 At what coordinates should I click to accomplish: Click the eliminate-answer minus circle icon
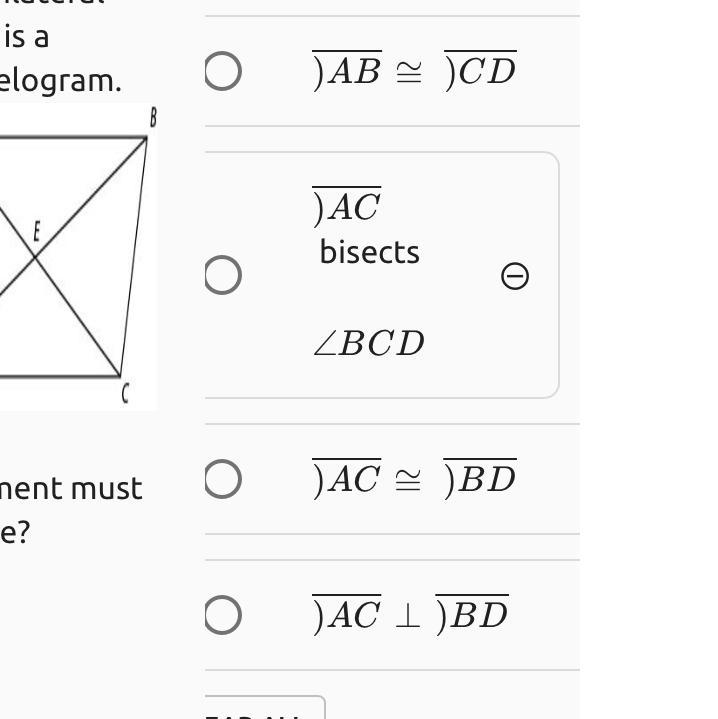pos(515,276)
